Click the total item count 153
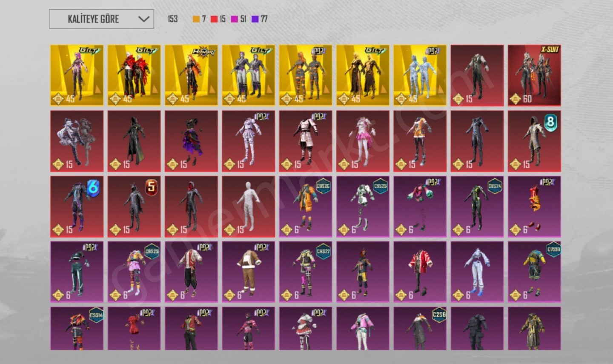613x364 pixels. (172, 19)
